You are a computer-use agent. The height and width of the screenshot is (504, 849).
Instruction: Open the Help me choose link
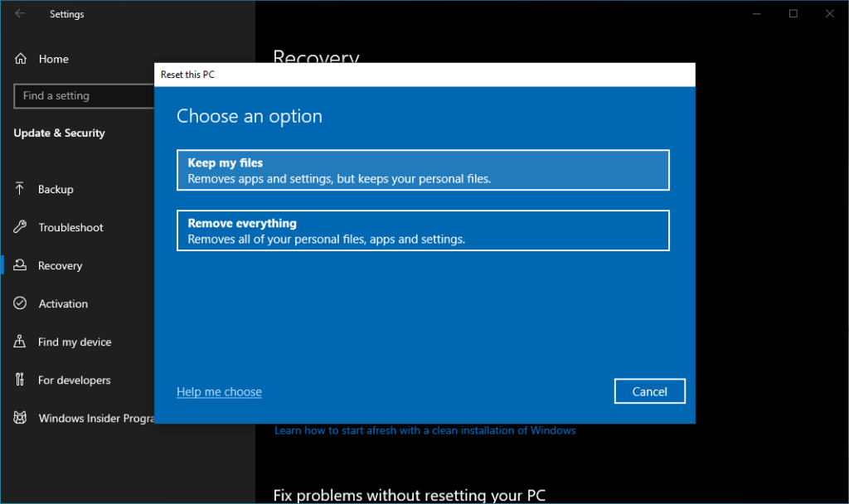coord(219,391)
